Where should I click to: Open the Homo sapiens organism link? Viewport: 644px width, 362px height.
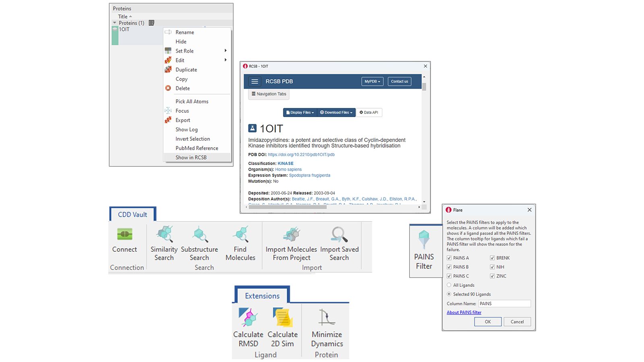click(x=288, y=169)
